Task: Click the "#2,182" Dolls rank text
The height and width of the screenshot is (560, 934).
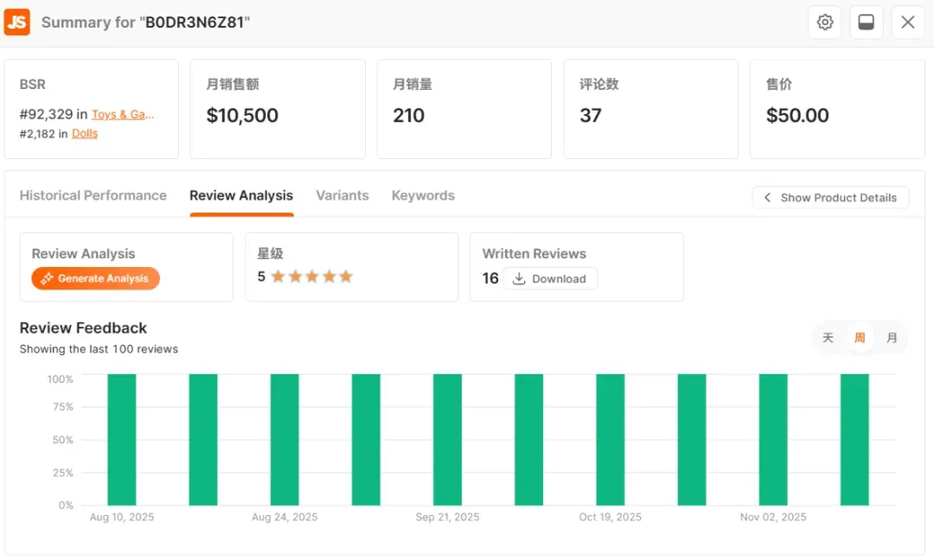Action: (37, 134)
